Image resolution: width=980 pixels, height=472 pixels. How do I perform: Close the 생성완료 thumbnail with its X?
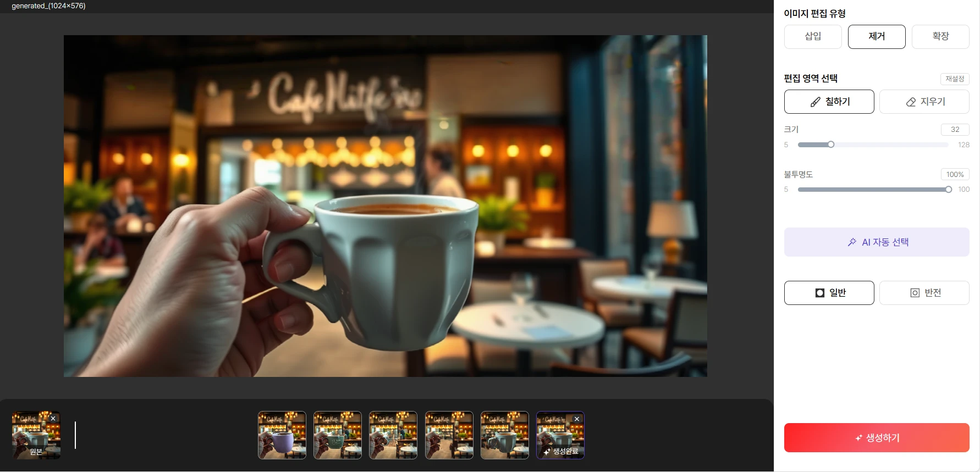pos(577,419)
